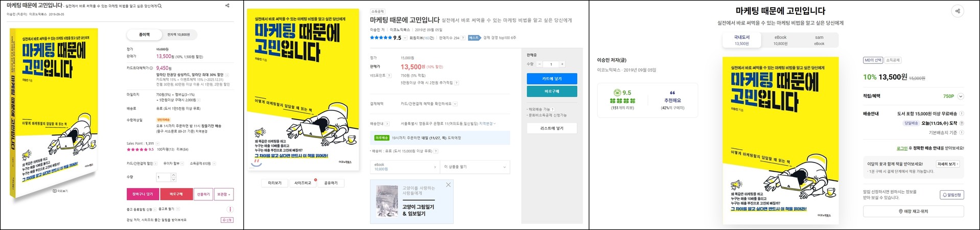980x230 pixels.
Task: Select the 전자책 10,800원 tab
Action: [x=178, y=35]
